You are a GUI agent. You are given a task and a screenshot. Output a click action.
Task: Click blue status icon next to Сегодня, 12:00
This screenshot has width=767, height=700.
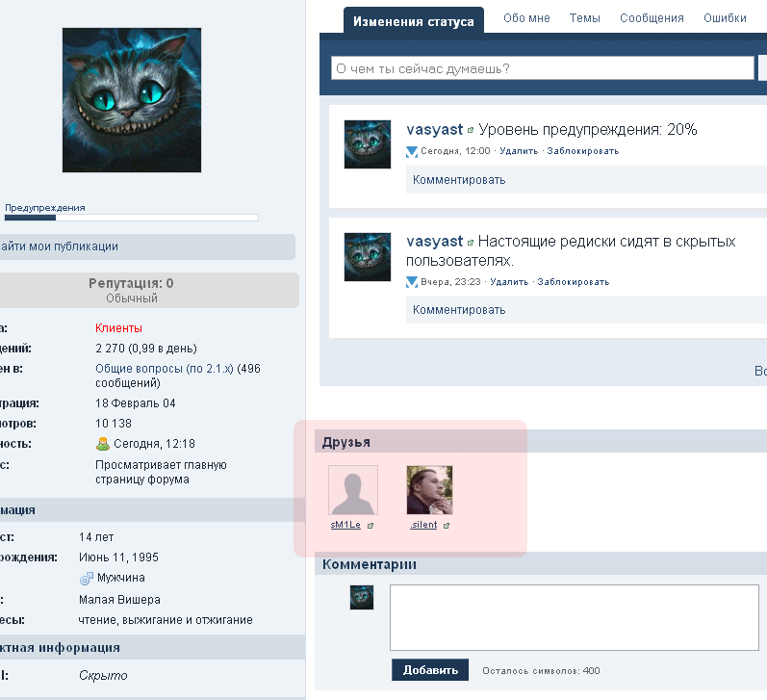tap(412, 152)
